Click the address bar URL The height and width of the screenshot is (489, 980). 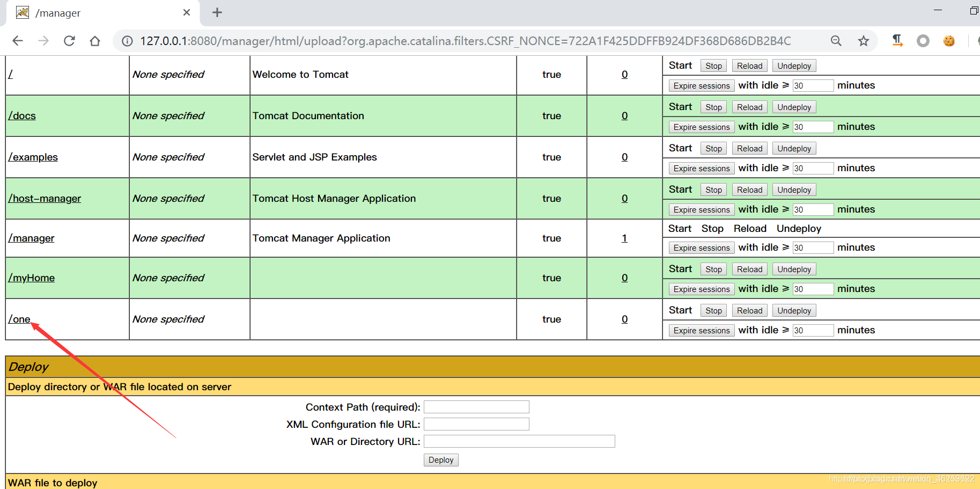click(x=466, y=41)
